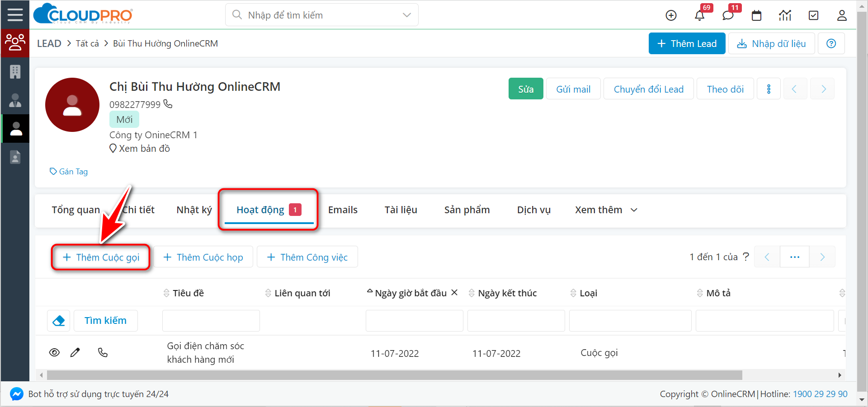Switch to Sản phẩm tab
Image resolution: width=868 pixels, height=407 pixels.
point(467,210)
